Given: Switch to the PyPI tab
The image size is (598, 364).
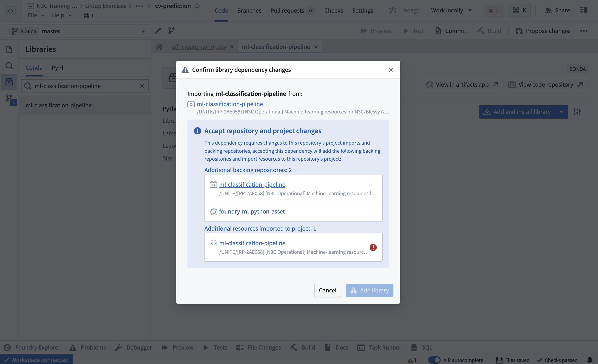Looking at the screenshot, I should click(x=57, y=68).
